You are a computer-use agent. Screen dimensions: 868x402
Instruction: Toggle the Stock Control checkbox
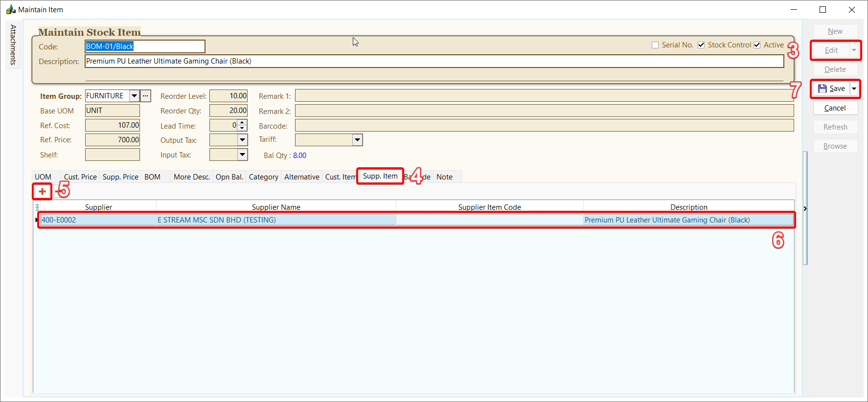tap(701, 45)
